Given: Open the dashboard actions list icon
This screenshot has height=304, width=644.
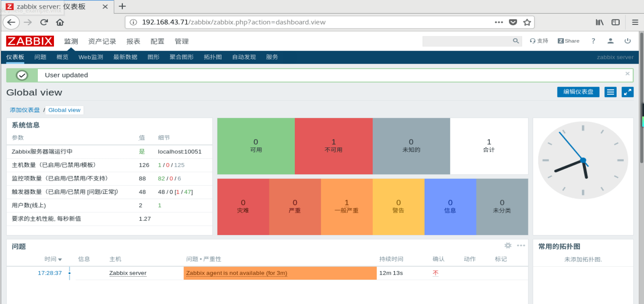Looking at the screenshot, I should coord(610,92).
